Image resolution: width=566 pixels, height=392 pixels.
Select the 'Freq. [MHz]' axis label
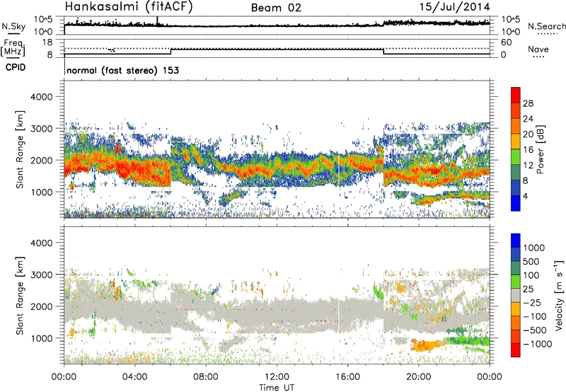pyautogui.click(x=13, y=48)
